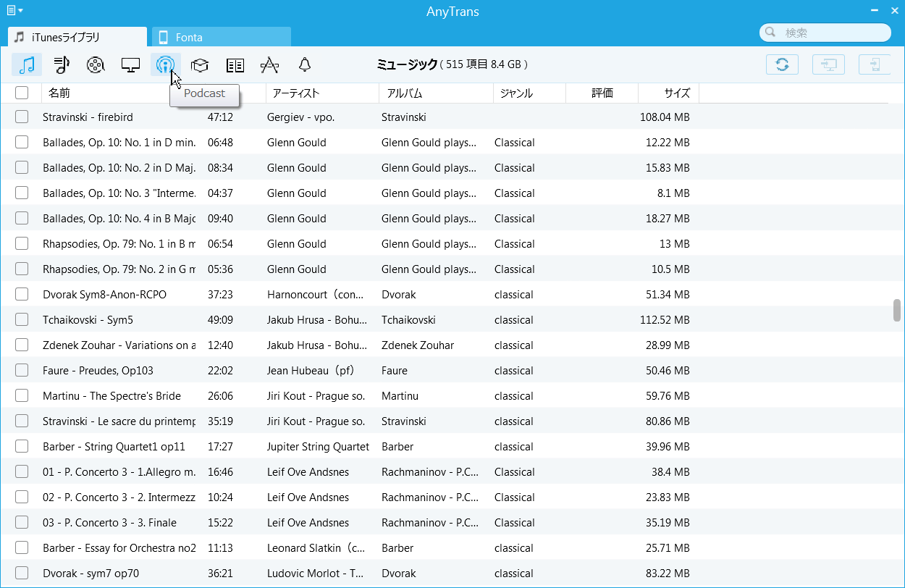Check the Dvorak Sym8-Anon-RCPO checkbox
This screenshot has height=588, width=905.
click(x=22, y=294)
